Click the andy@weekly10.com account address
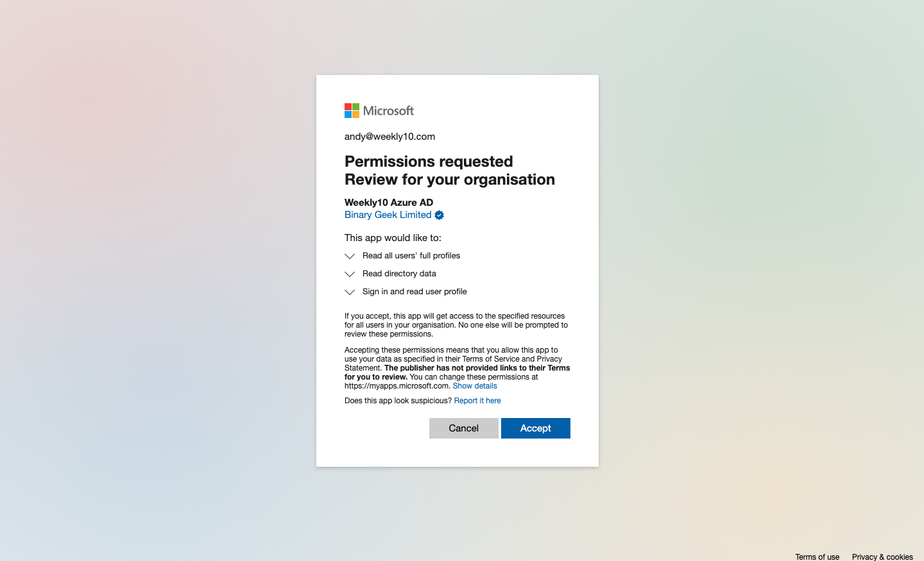 point(389,136)
